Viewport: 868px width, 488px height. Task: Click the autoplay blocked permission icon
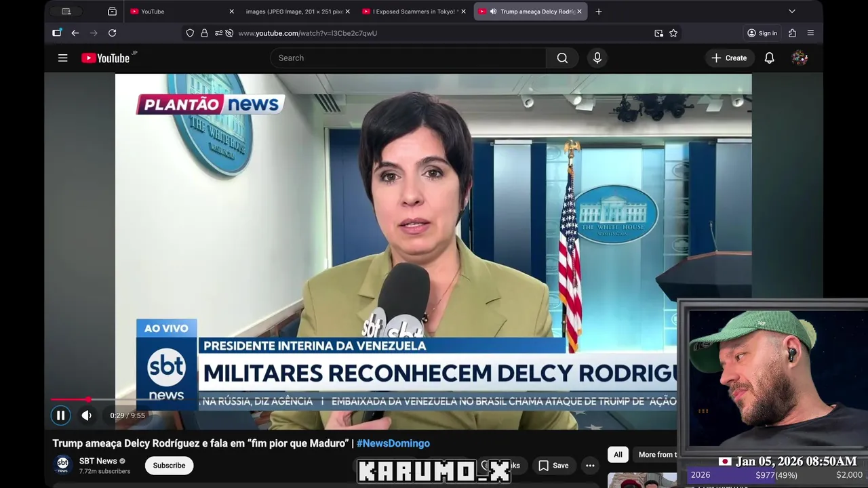tap(229, 33)
